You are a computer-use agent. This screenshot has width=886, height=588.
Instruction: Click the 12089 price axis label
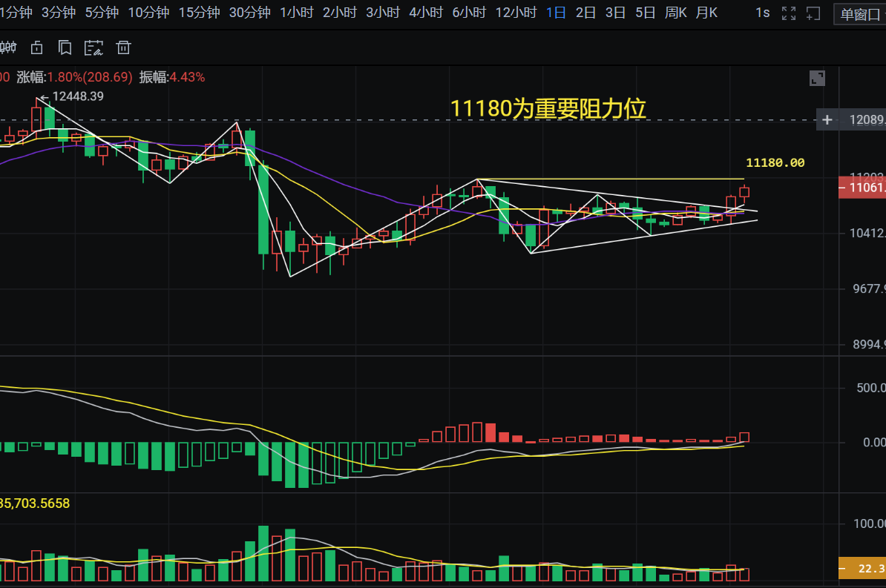point(867,119)
